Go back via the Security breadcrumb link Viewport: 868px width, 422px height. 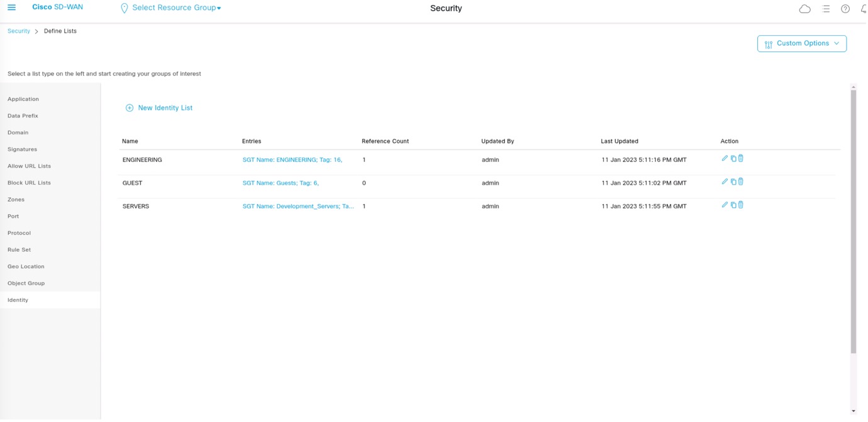tap(18, 31)
